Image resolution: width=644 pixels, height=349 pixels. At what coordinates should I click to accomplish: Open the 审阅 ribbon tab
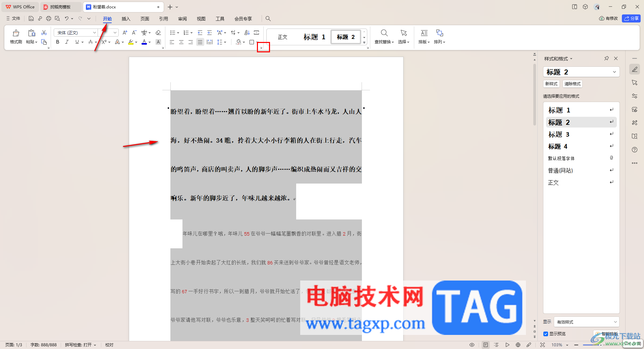click(x=182, y=19)
